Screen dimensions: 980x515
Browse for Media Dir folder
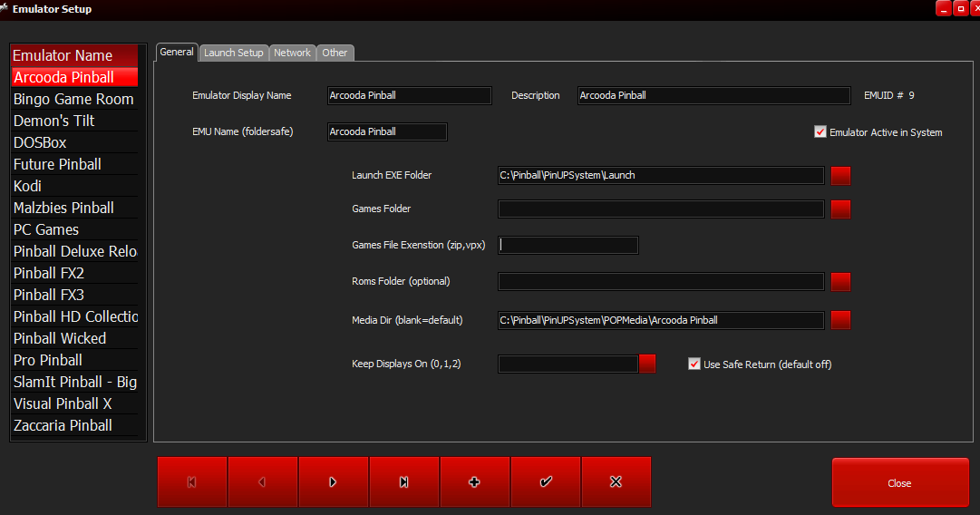840,320
